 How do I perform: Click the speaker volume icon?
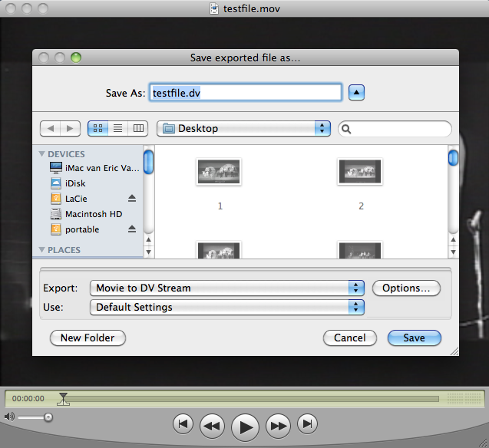click(x=9, y=417)
